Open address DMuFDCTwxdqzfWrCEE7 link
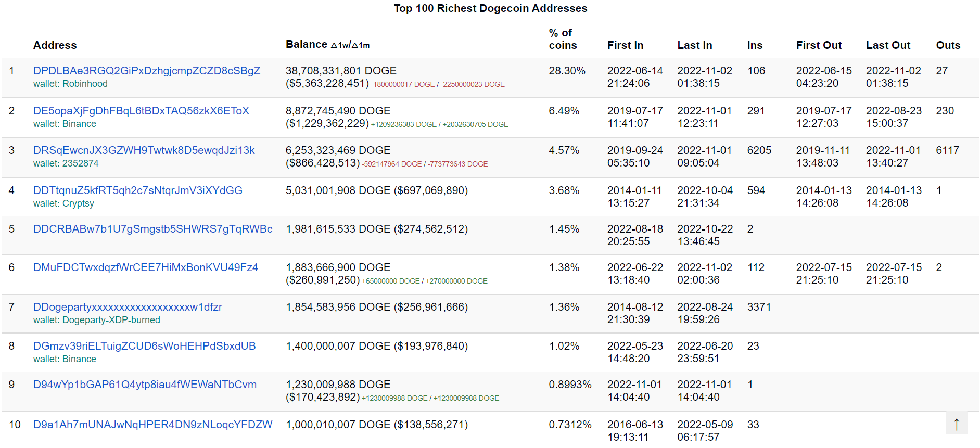Viewport: 980px width, 448px height. (x=145, y=267)
